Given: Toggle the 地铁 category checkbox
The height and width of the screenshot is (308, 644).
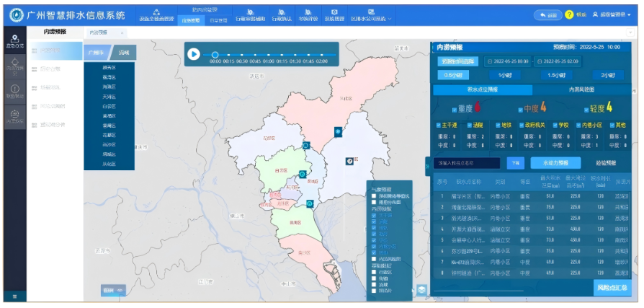Looking at the screenshot, I should [497, 126].
